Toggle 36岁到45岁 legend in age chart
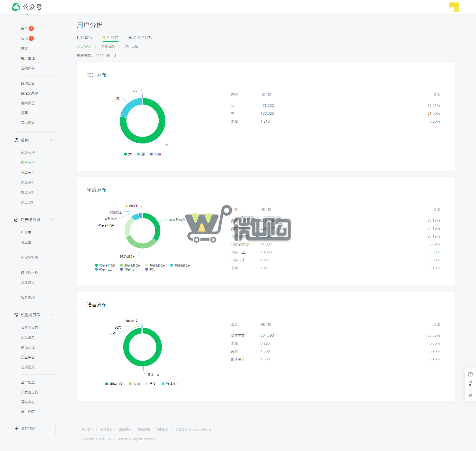 tap(105, 265)
